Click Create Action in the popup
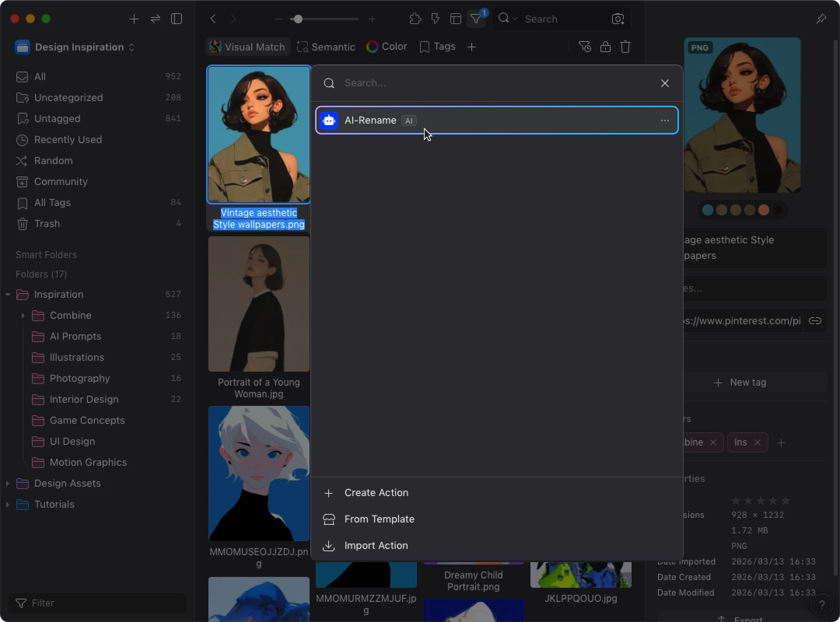 click(x=376, y=492)
